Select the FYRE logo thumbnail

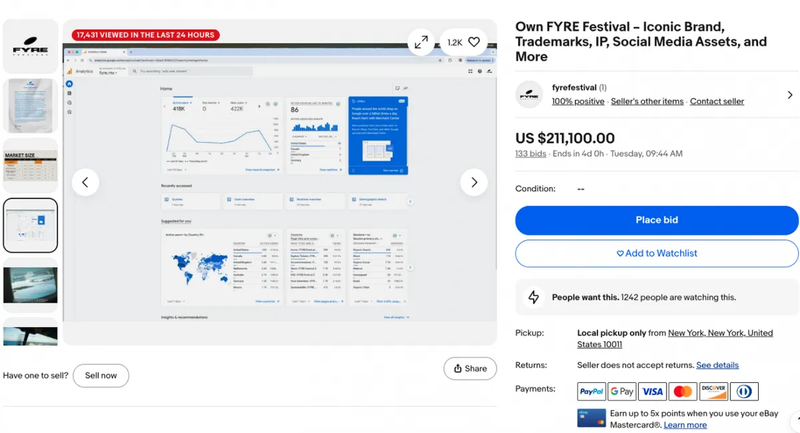coord(31,46)
